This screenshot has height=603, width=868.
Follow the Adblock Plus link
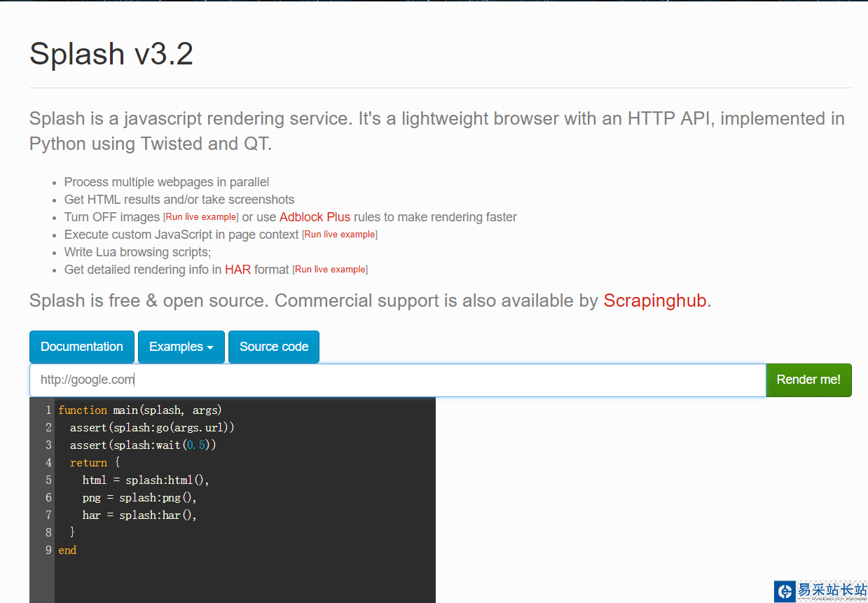[x=315, y=217]
